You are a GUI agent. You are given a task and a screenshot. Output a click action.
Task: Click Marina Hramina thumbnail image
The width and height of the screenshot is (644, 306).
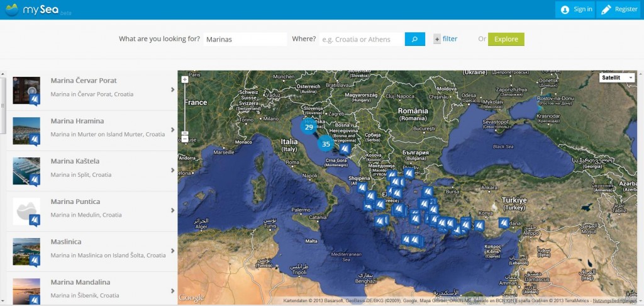(x=26, y=131)
